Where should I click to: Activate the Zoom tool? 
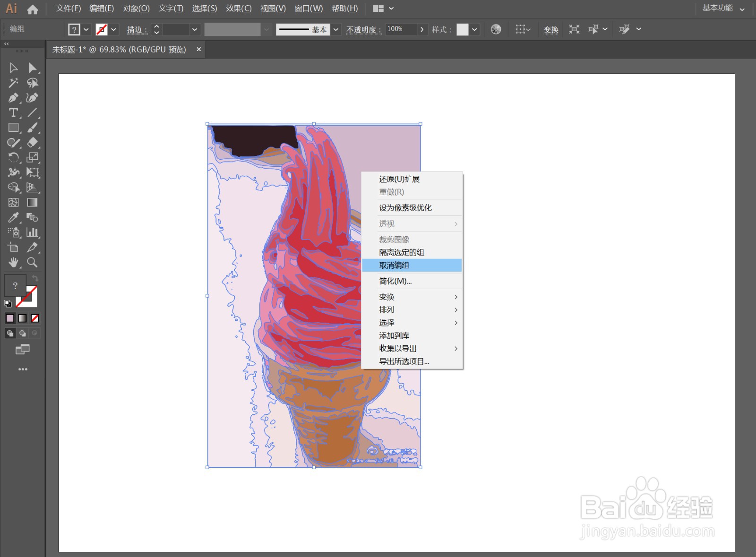point(32,262)
